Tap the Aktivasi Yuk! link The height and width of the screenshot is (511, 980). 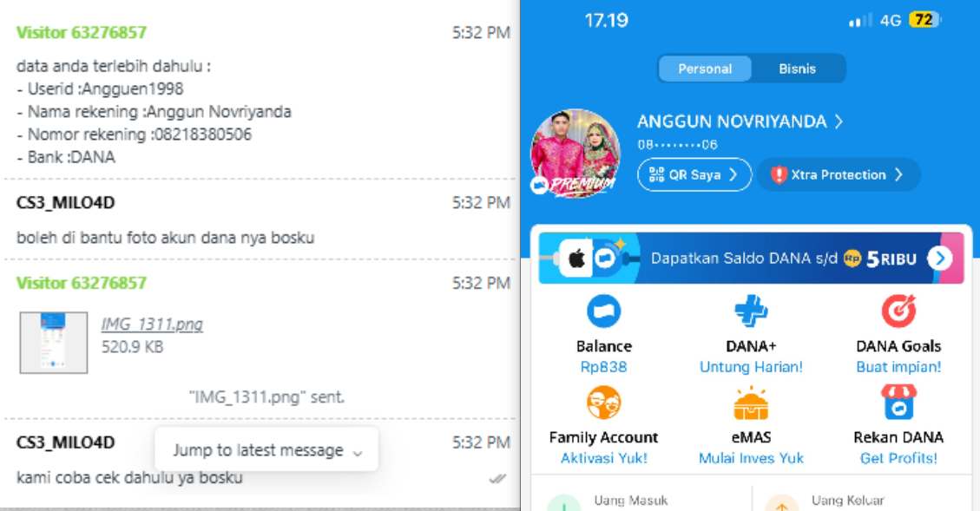point(604,458)
